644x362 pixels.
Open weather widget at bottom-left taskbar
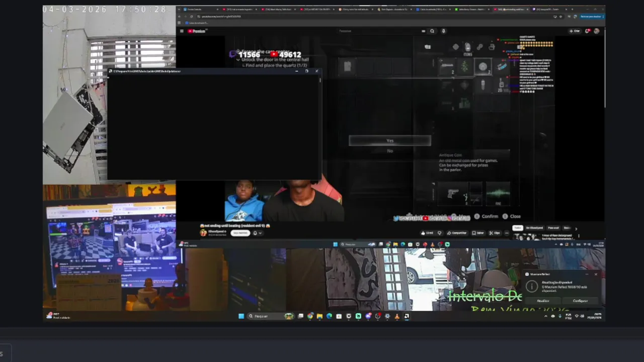click(58, 316)
